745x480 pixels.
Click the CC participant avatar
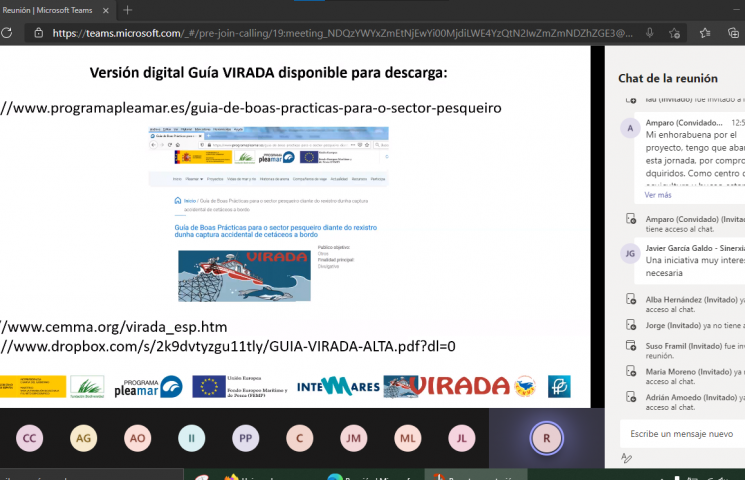point(29,438)
